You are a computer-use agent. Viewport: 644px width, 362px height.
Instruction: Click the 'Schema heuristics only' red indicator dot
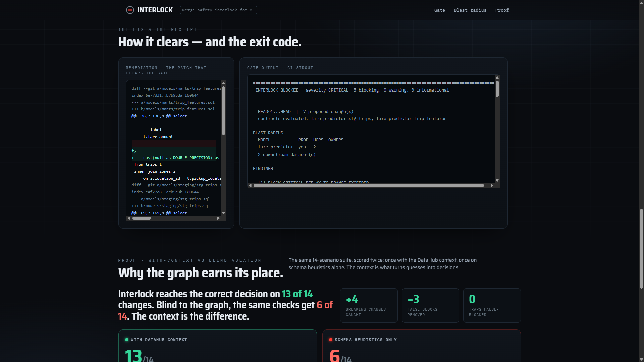(331, 340)
